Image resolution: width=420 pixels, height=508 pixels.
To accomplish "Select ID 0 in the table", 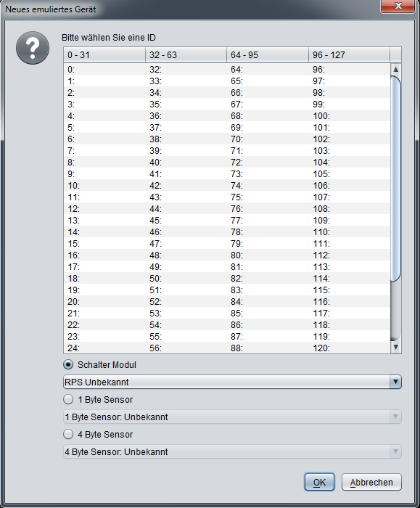I will pyautogui.click(x=104, y=70).
